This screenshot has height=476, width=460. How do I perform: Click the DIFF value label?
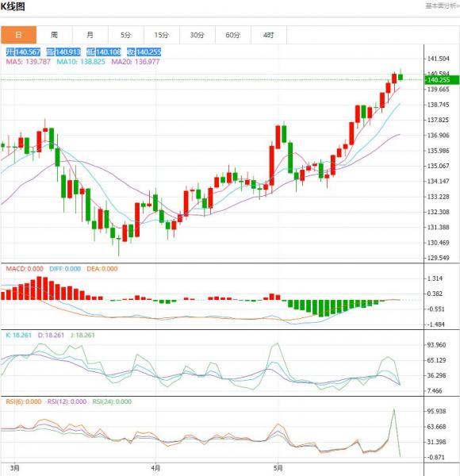[65, 269]
